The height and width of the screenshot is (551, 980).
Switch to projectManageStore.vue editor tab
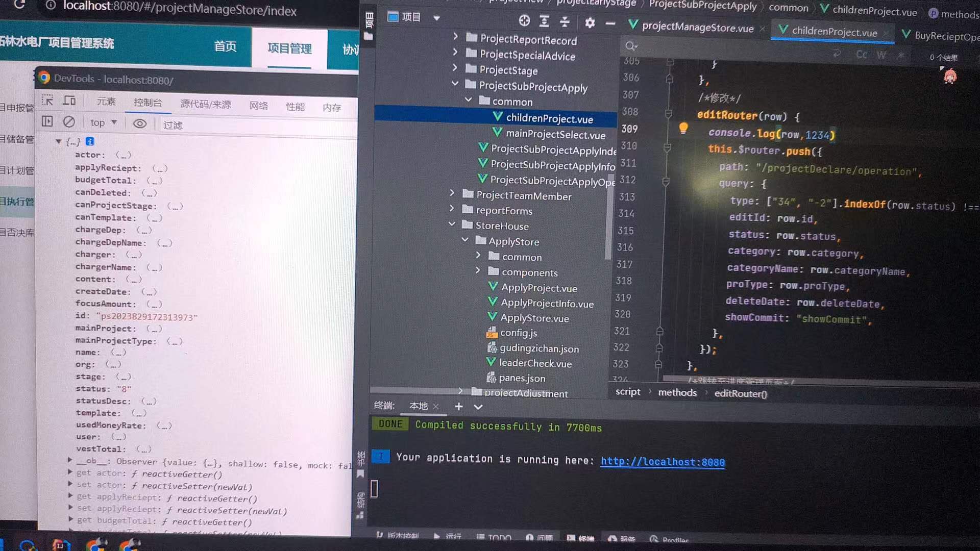[x=698, y=27]
